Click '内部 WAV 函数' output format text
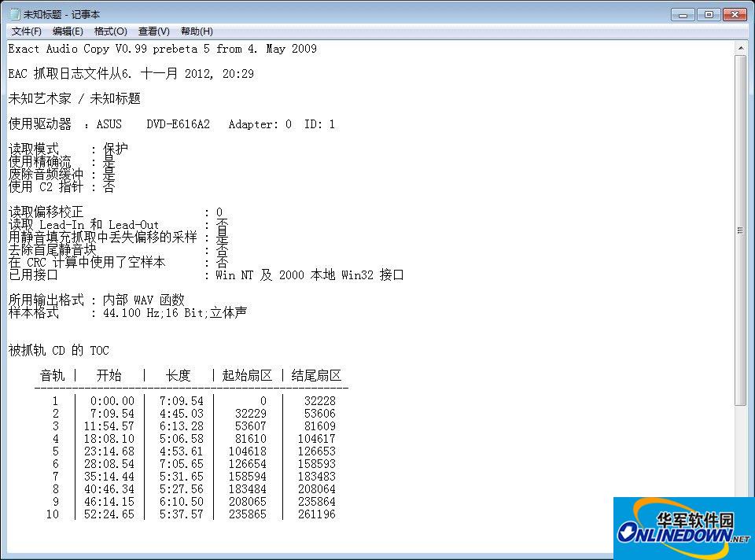Screen dimensions: 755x560 click(143, 300)
